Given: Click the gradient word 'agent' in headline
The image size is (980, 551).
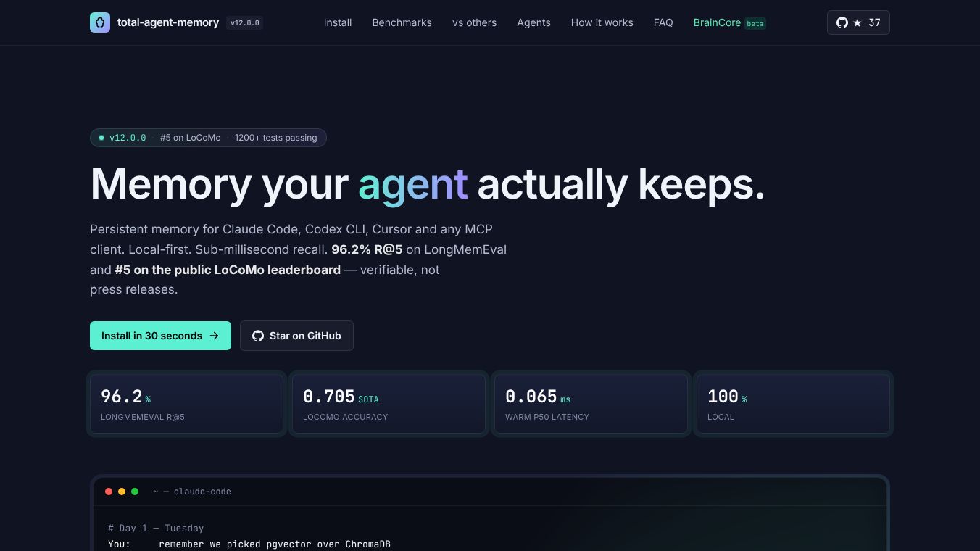Looking at the screenshot, I should click(x=412, y=185).
